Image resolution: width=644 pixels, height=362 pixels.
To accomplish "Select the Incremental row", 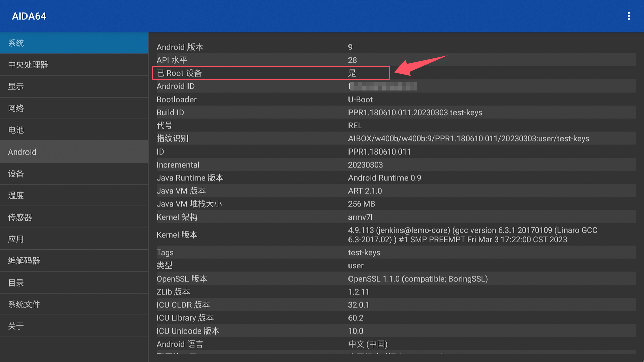I will [396, 165].
